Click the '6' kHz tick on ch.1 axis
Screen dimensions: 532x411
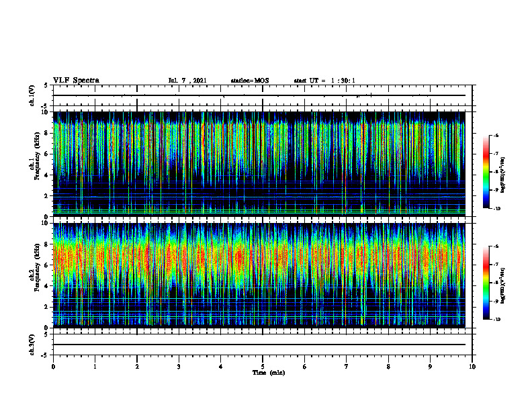point(46,154)
